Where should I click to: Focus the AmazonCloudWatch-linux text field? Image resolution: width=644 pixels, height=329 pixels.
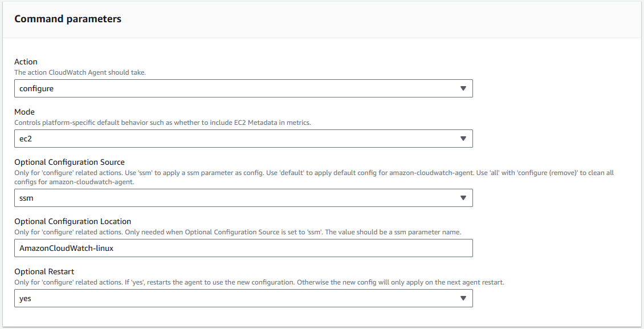pyautogui.click(x=243, y=248)
